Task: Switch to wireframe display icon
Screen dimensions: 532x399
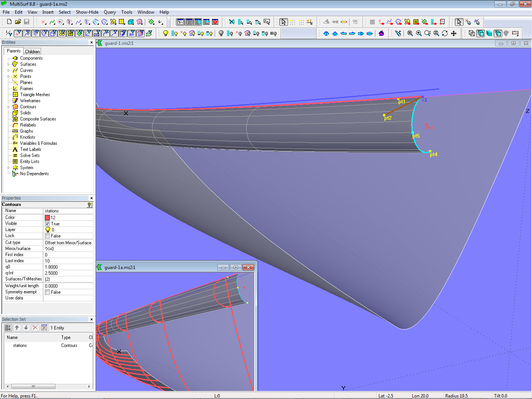Action: point(472,33)
